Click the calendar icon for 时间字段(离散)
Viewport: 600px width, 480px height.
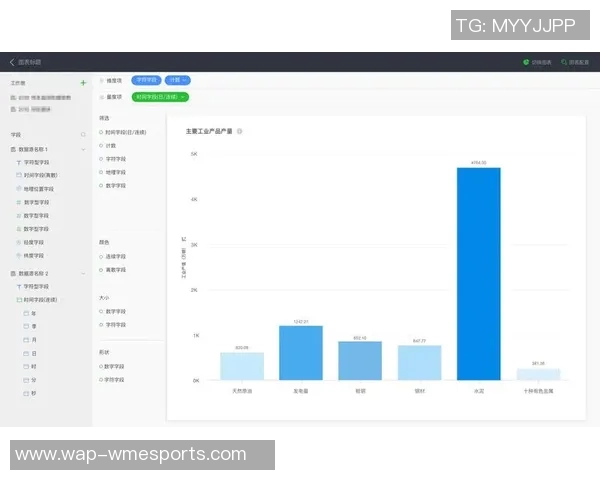(19, 174)
